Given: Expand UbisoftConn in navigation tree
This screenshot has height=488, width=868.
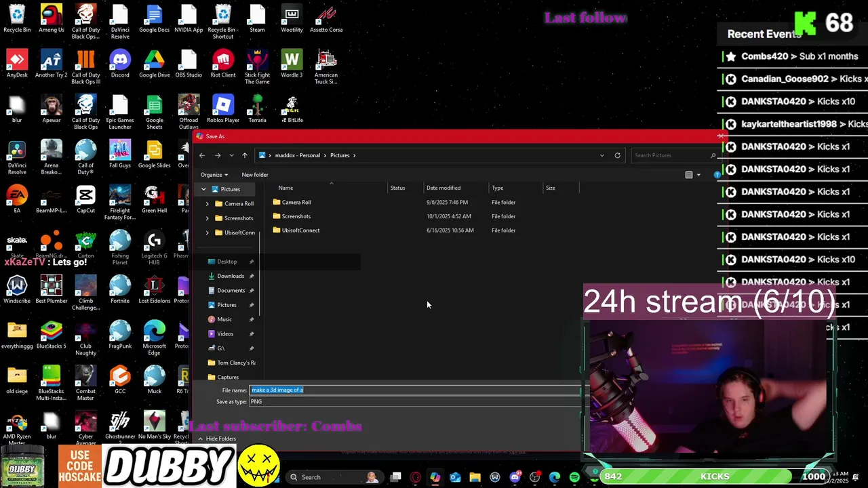Looking at the screenshot, I should pos(208,232).
